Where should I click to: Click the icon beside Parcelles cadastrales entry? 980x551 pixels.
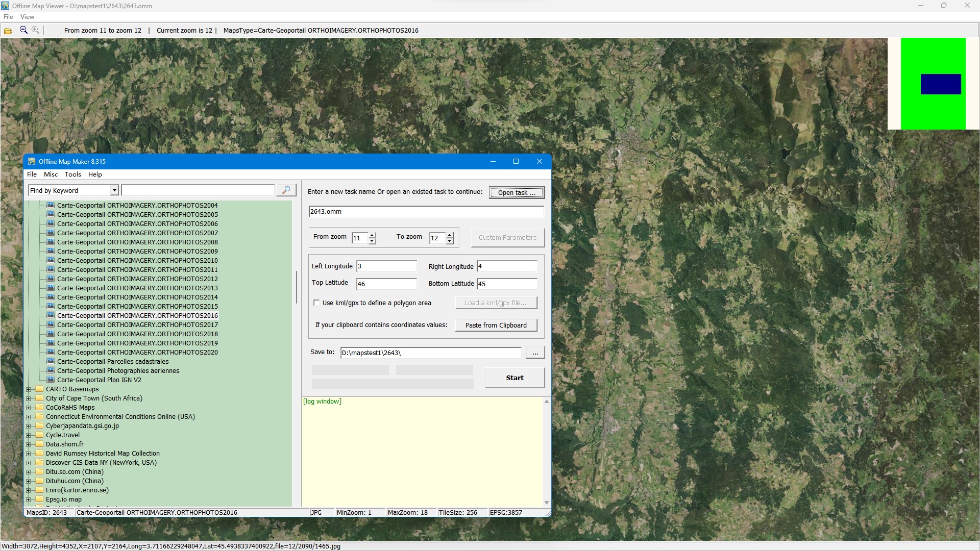point(51,361)
